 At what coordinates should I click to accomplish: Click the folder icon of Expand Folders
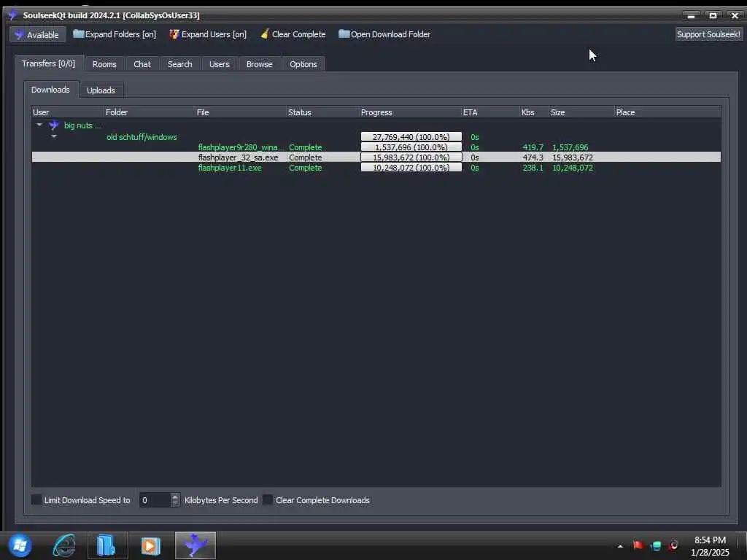click(x=78, y=34)
